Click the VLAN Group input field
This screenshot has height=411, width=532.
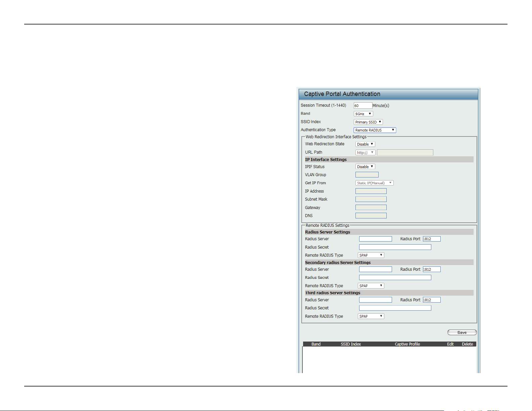click(x=367, y=175)
